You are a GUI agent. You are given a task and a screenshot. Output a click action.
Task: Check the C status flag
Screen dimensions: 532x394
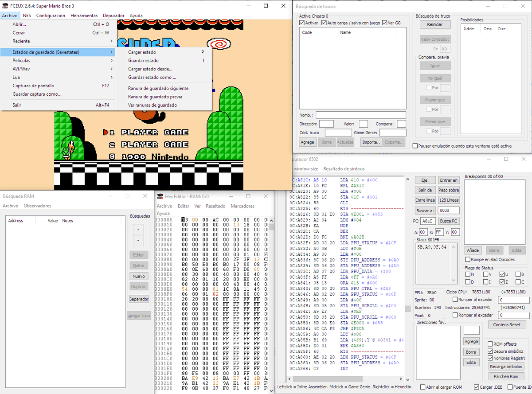tap(517, 282)
